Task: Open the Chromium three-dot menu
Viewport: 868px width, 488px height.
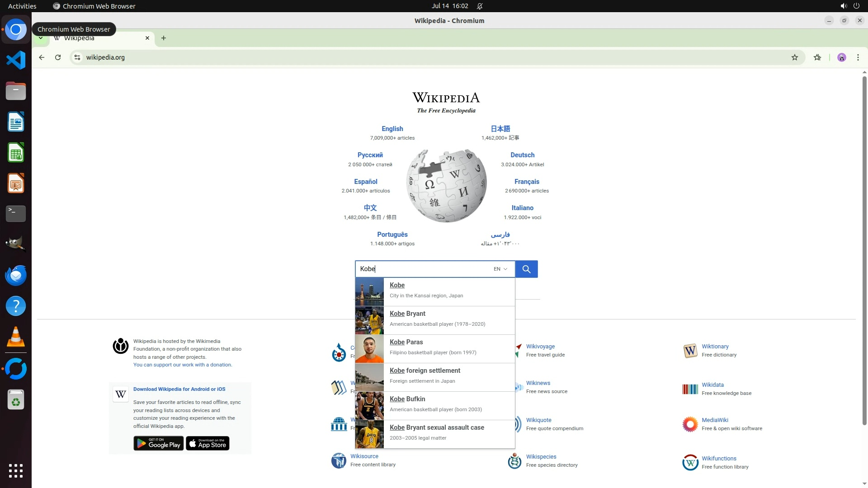Action: (858, 57)
